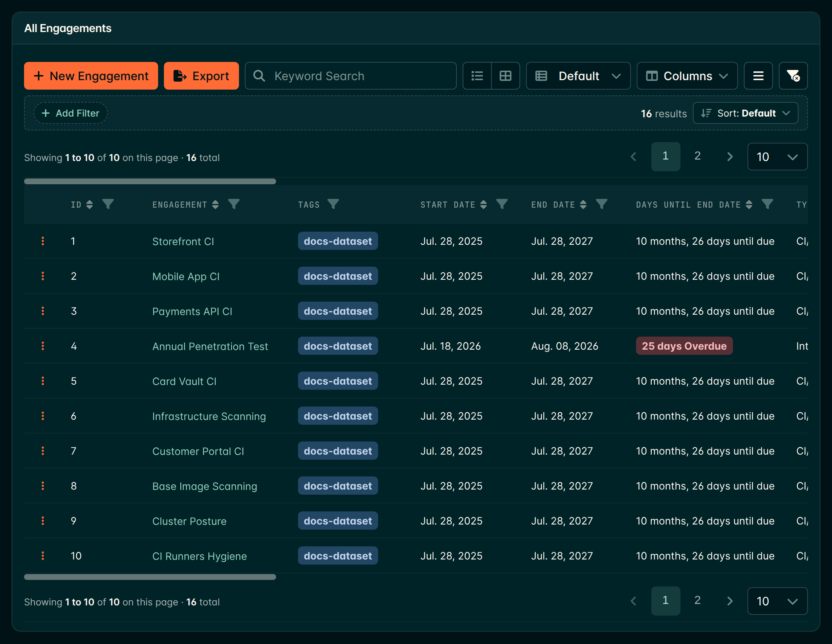The height and width of the screenshot is (644, 832).
Task: Open row actions for Annual Penetration Test
Action: coord(43,346)
